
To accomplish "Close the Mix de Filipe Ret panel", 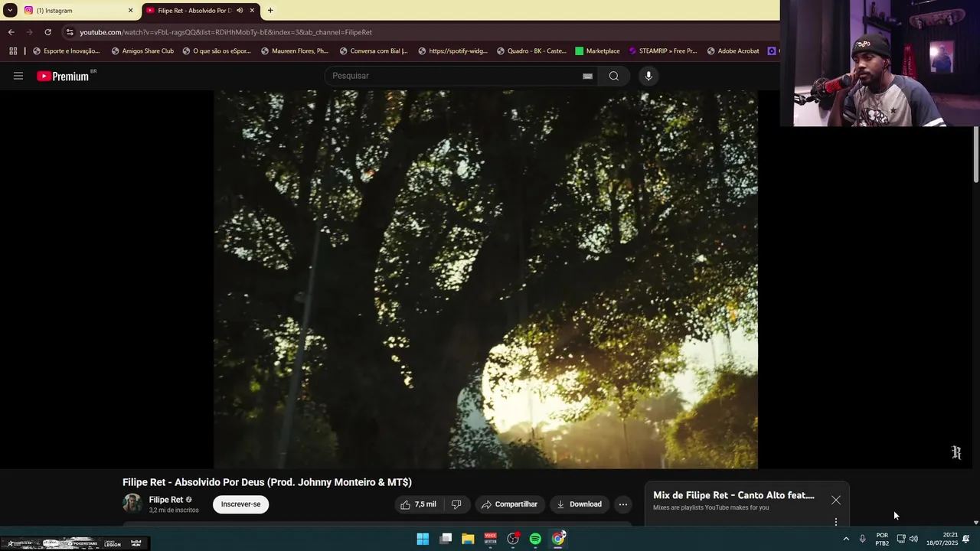I will [836, 500].
